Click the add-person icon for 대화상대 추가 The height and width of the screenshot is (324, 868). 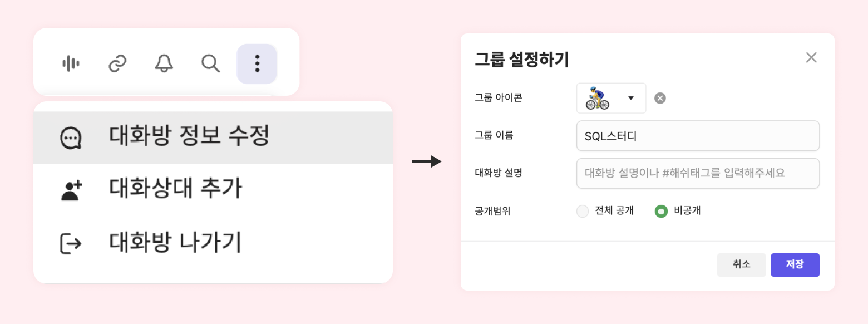(71, 190)
